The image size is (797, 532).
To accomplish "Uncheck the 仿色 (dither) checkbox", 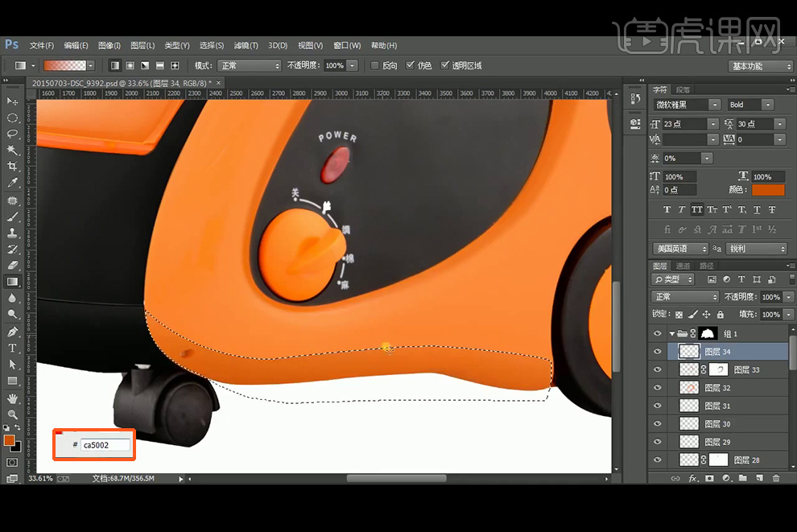I will (411, 65).
